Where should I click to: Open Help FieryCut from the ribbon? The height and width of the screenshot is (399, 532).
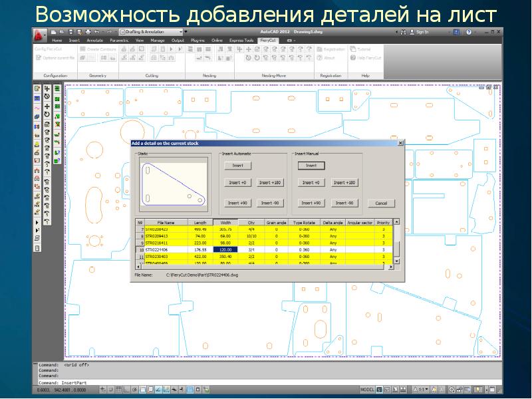(x=369, y=58)
